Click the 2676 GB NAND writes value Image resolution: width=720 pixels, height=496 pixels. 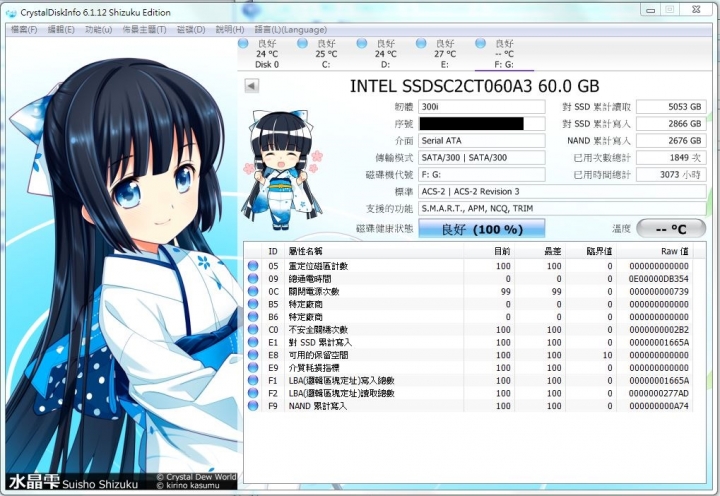pyautogui.click(x=671, y=141)
